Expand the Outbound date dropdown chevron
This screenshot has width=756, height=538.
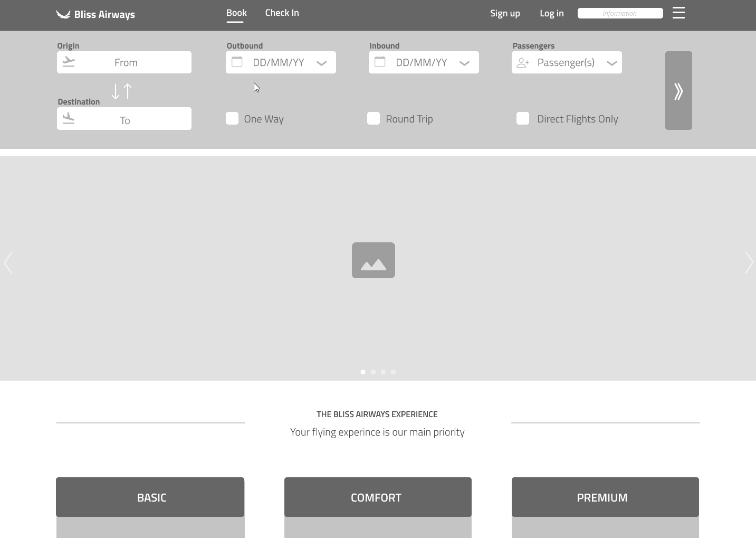tap(321, 63)
